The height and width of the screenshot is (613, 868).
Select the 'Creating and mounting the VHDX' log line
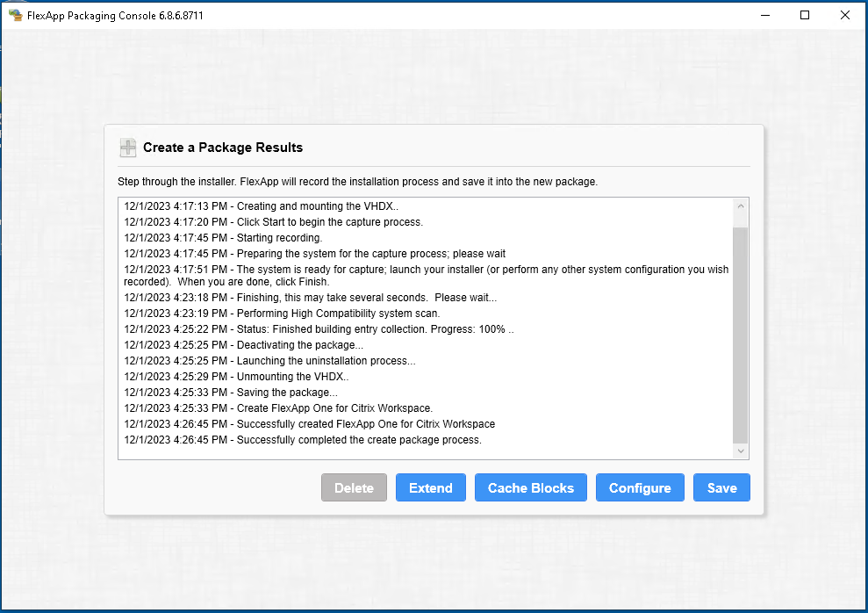point(261,206)
